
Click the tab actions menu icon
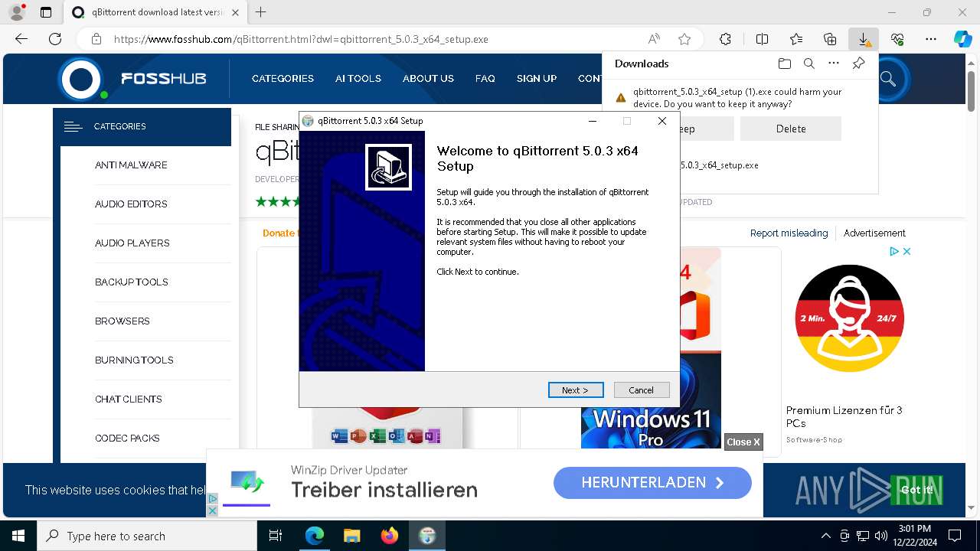pyautogui.click(x=46, y=12)
